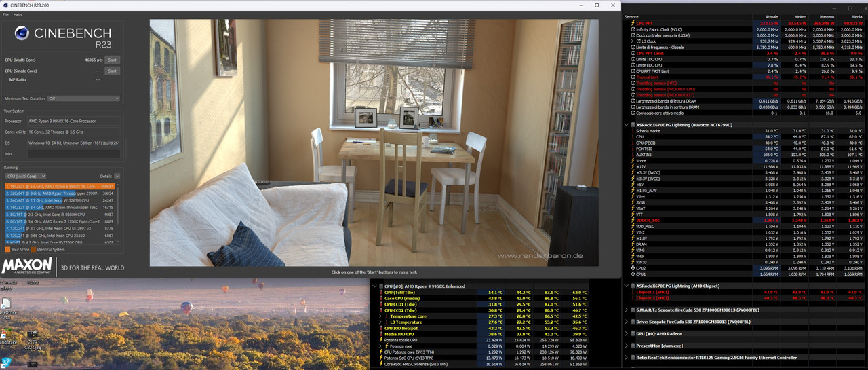Screen dimensions: 868x370
Task: Click the Processor name field
Action: (x=73, y=121)
